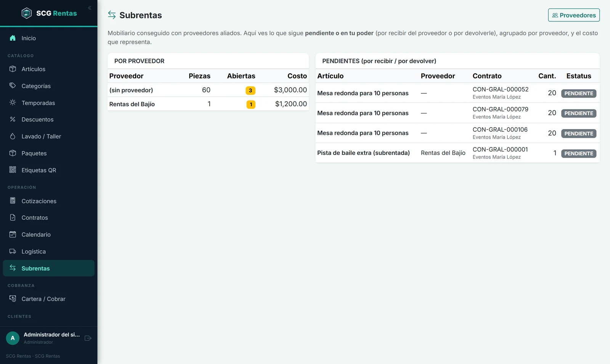
Task: Collapse the sidebar with the chevron icon
Action: tap(90, 8)
